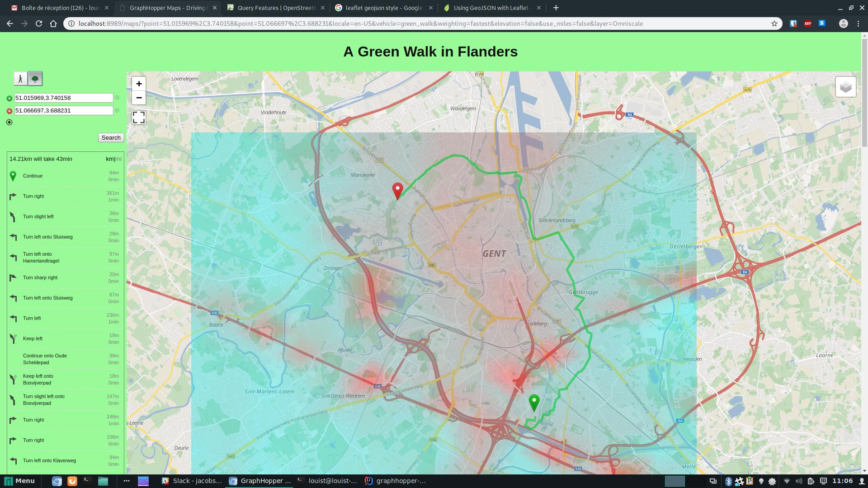Add an intermediate waypoint with the plus icon
The height and width of the screenshot is (488, 868).
point(9,122)
